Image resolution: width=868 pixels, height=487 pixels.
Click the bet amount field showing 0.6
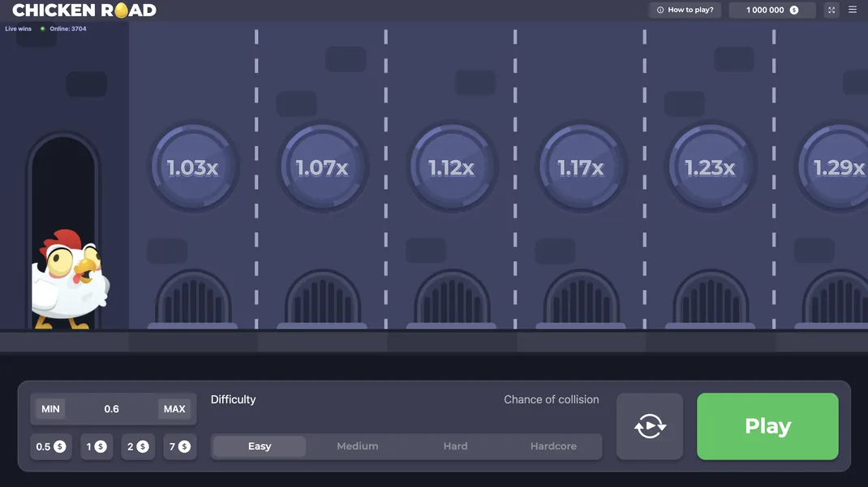112,409
